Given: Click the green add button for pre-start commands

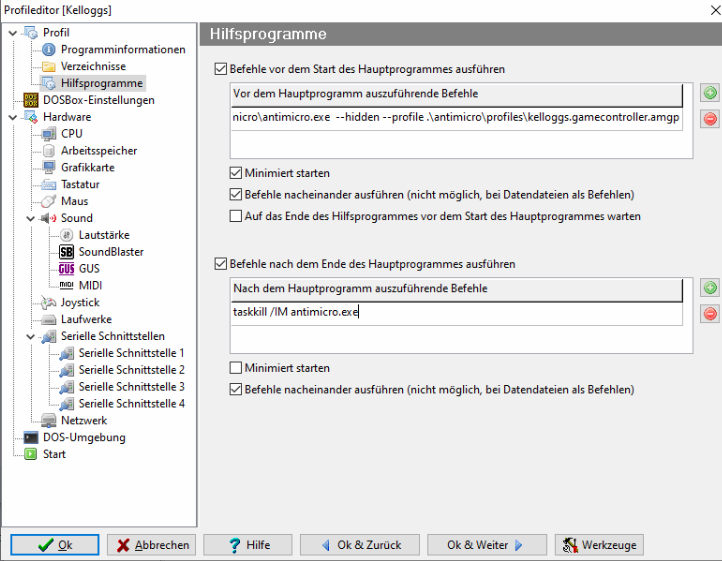Looking at the screenshot, I should pos(710,93).
